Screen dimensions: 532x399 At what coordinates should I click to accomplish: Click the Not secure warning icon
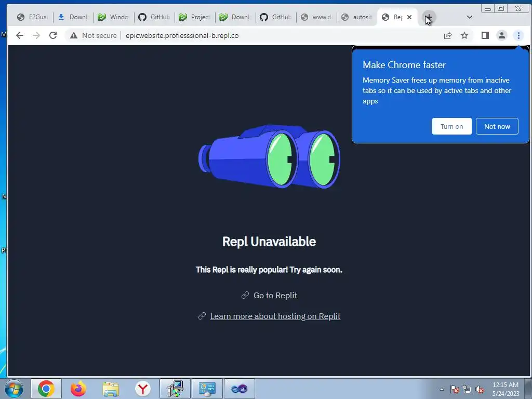pos(74,35)
